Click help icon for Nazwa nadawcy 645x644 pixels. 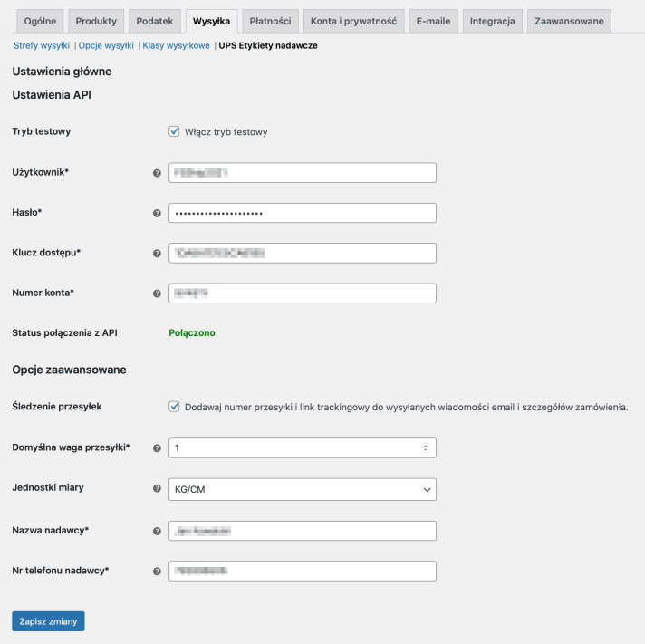[x=157, y=531]
